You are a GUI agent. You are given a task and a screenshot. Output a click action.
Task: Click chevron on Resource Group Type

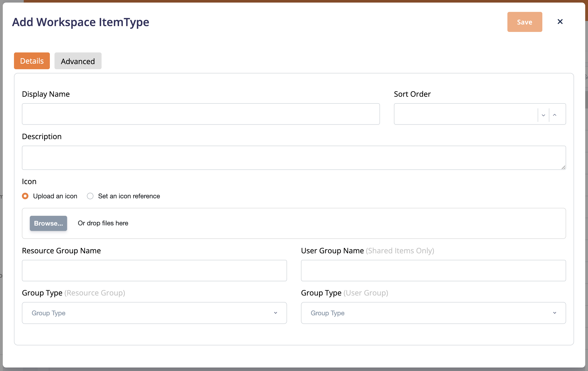point(275,313)
